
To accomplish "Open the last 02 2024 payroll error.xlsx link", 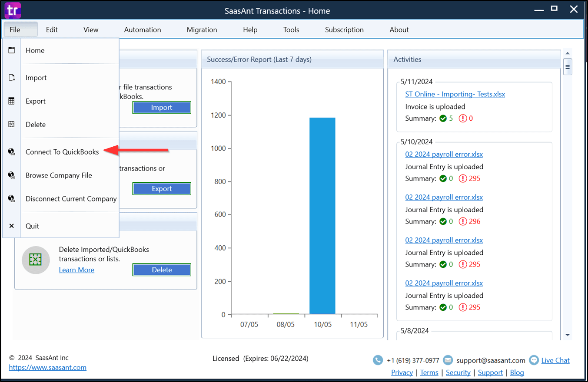I will point(444,283).
